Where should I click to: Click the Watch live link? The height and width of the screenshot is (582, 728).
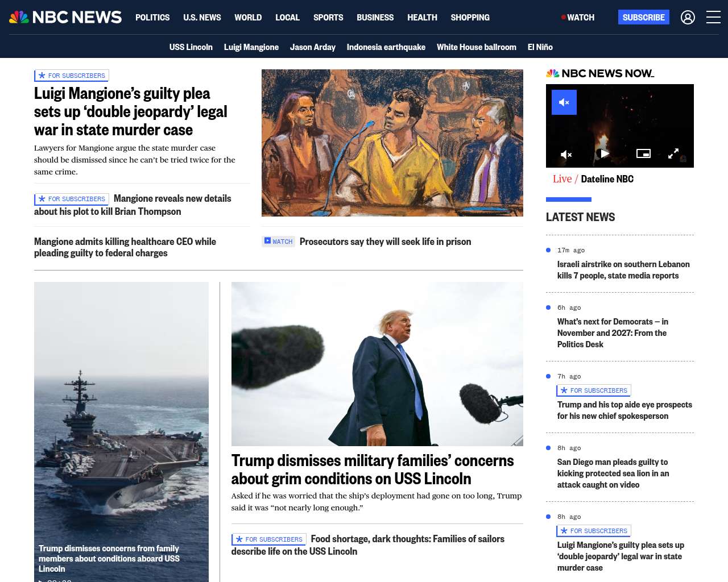tap(578, 18)
